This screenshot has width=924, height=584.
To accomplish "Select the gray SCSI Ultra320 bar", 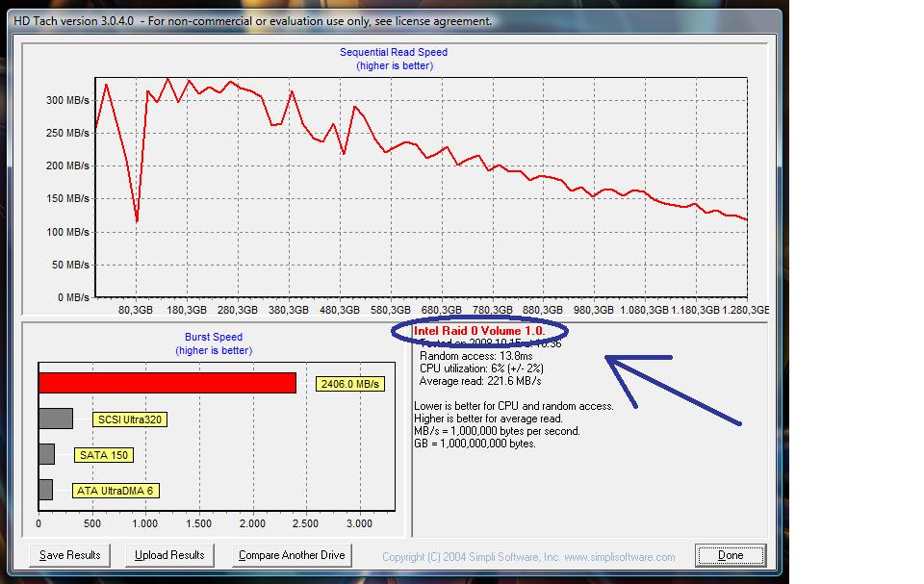I will point(56,419).
